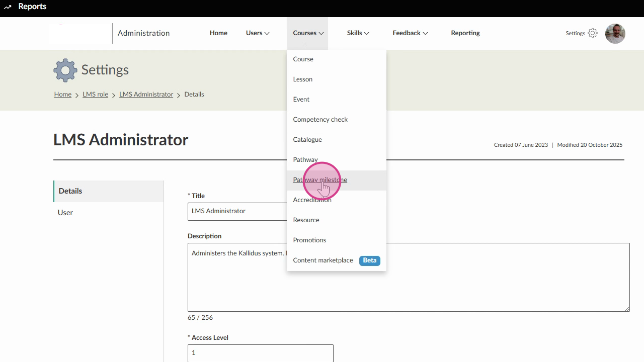
Task: Click the Settings gear icon in header
Action: (x=593, y=33)
